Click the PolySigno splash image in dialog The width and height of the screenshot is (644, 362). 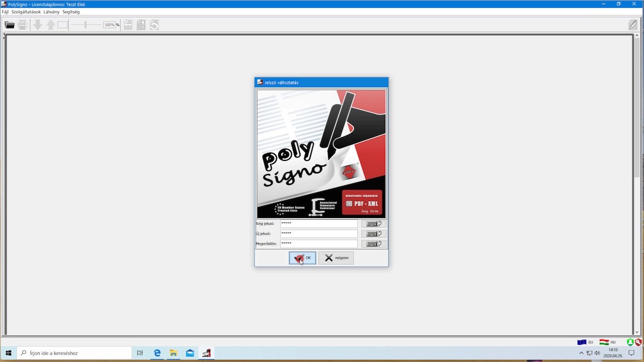[321, 154]
